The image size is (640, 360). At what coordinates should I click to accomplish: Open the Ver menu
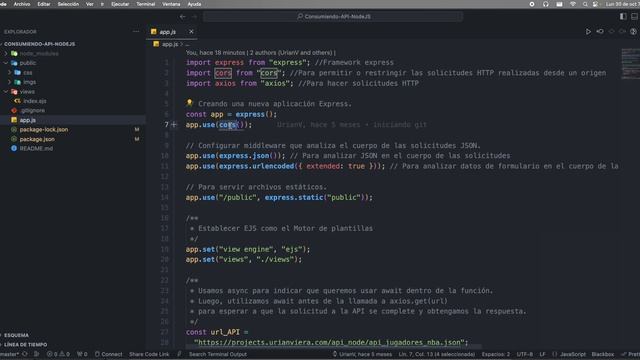tap(90, 4)
